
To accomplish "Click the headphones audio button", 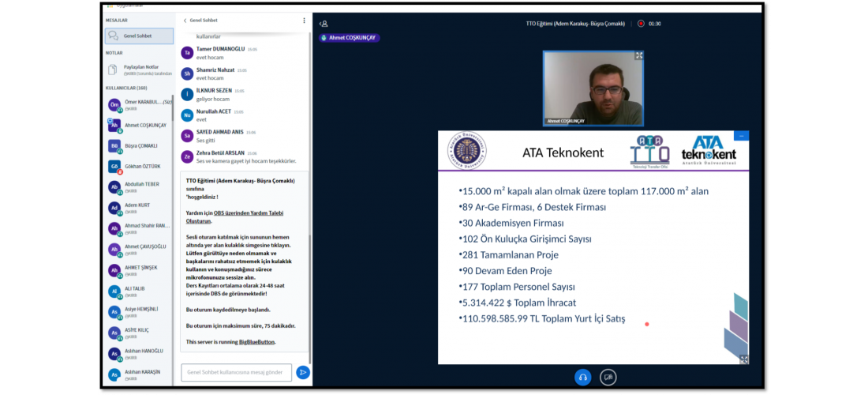I will coord(582,377).
